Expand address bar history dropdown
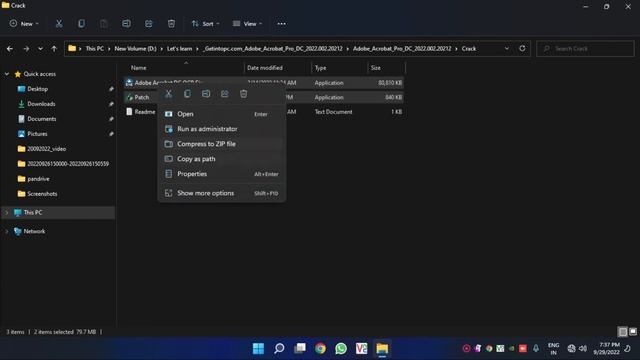The width and height of the screenshot is (640, 360). (x=507, y=49)
